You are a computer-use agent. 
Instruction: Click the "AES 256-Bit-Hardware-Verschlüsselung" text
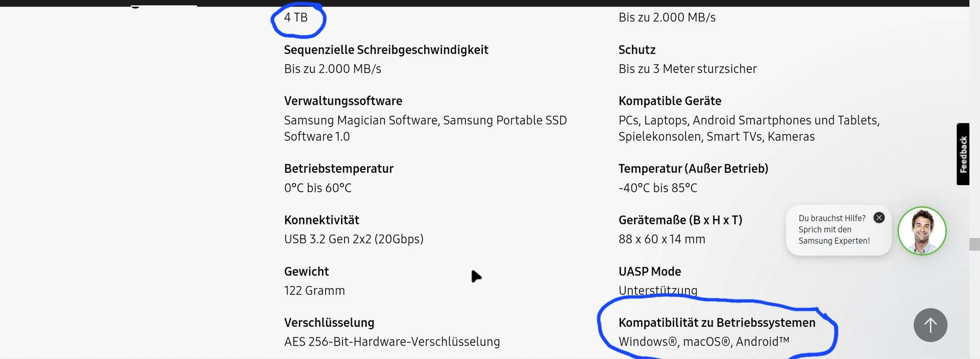(391, 342)
